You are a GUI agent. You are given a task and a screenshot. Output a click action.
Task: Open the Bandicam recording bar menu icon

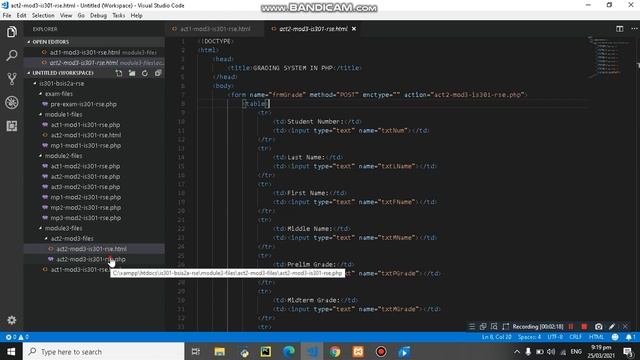coord(472,327)
